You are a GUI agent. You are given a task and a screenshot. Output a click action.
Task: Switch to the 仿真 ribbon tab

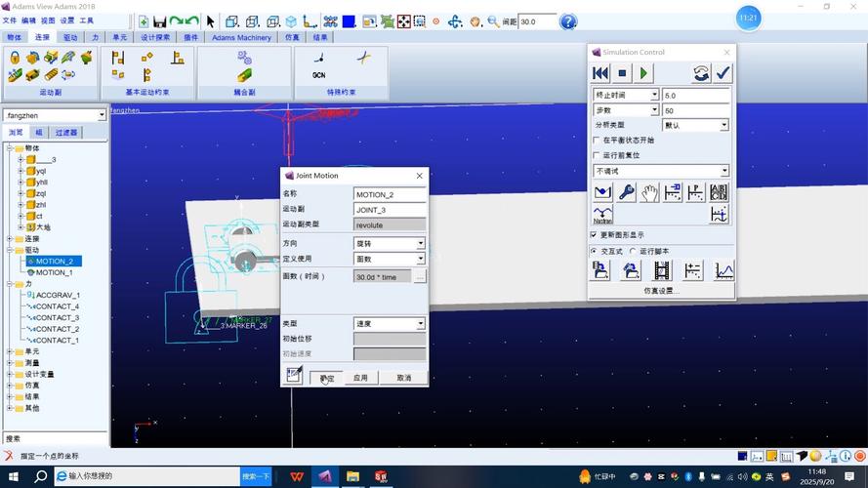tap(292, 37)
